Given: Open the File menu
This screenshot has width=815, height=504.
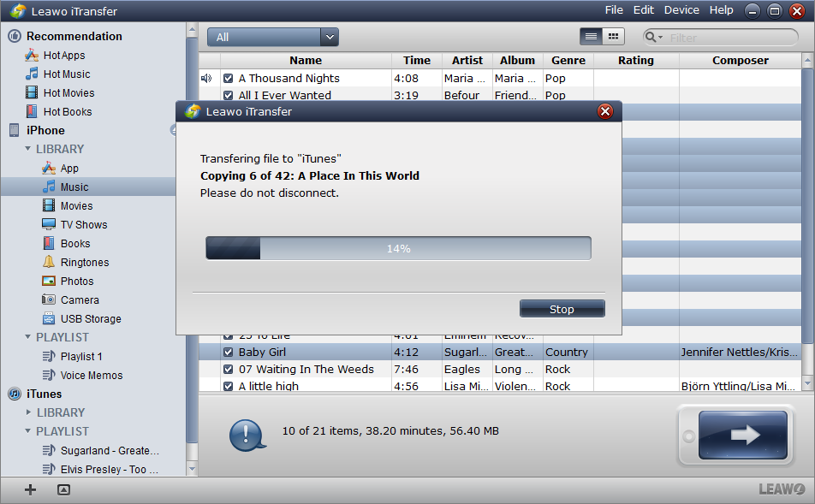Looking at the screenshot, I should point(614,10).
